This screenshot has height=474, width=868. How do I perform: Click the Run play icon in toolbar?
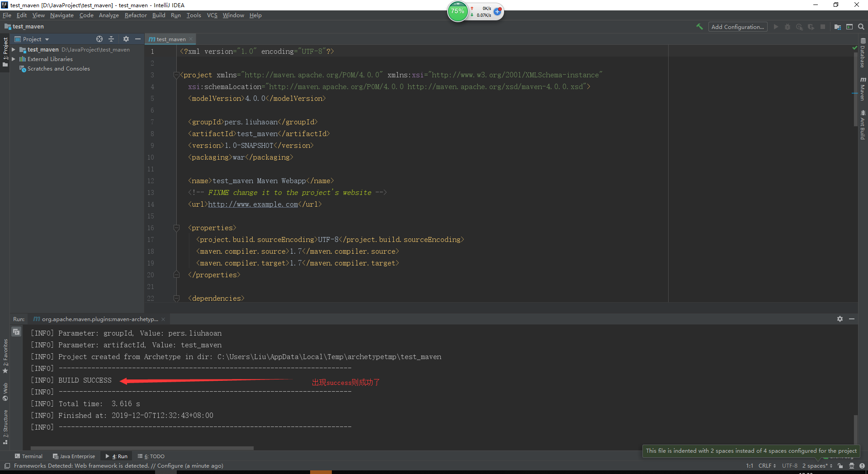[x=776, y=27]
